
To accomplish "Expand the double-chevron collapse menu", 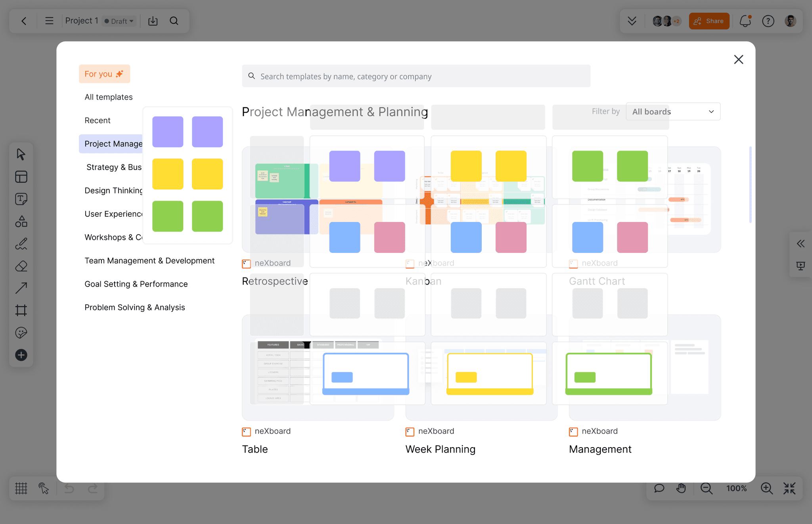I will (x=632, y=21).
